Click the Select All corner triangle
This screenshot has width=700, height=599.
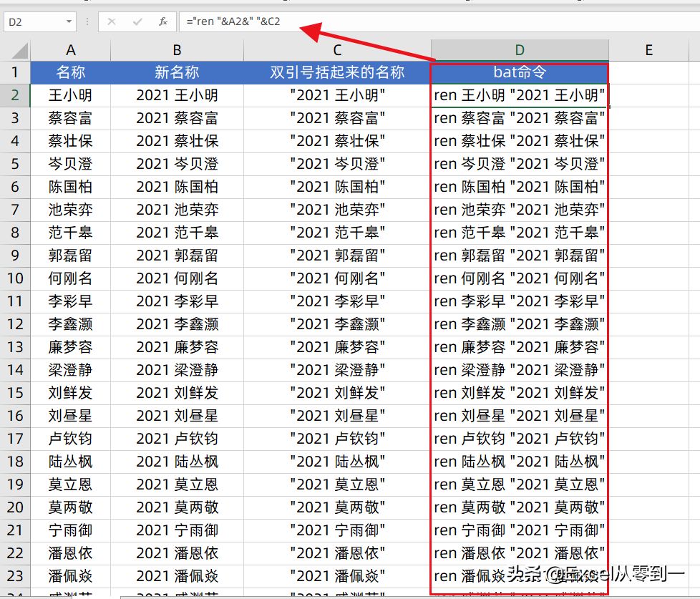(x=20, y=50)
